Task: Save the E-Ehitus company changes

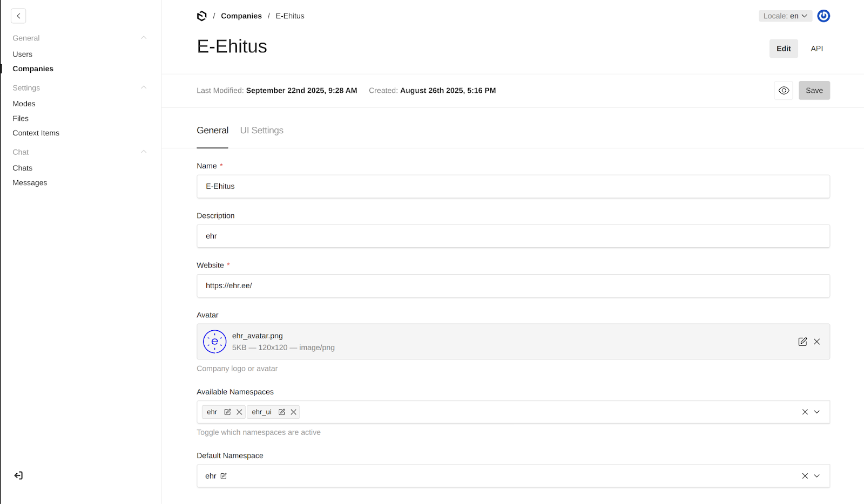Action: (814, 90)
